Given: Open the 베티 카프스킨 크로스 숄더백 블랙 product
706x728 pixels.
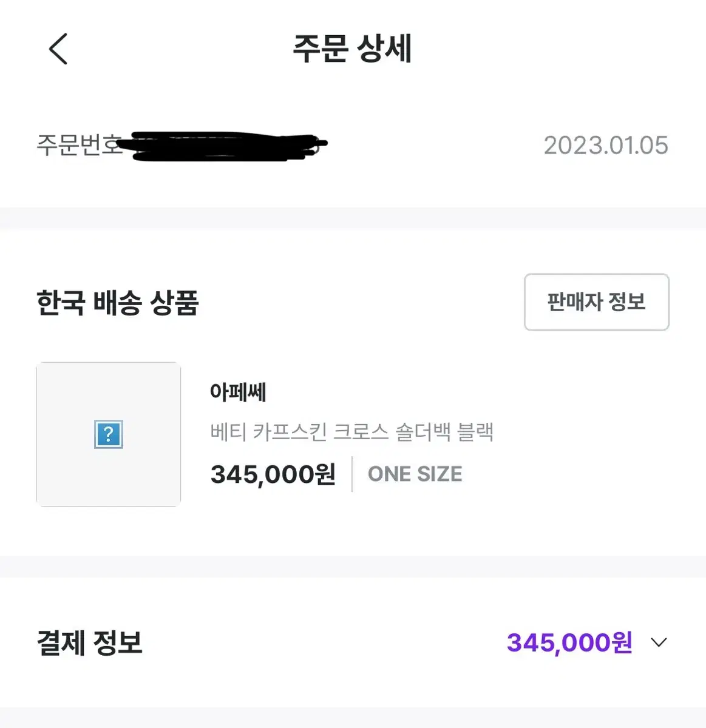Looking at the screenshot, I should pyautogui.click(x=351, y=432).
